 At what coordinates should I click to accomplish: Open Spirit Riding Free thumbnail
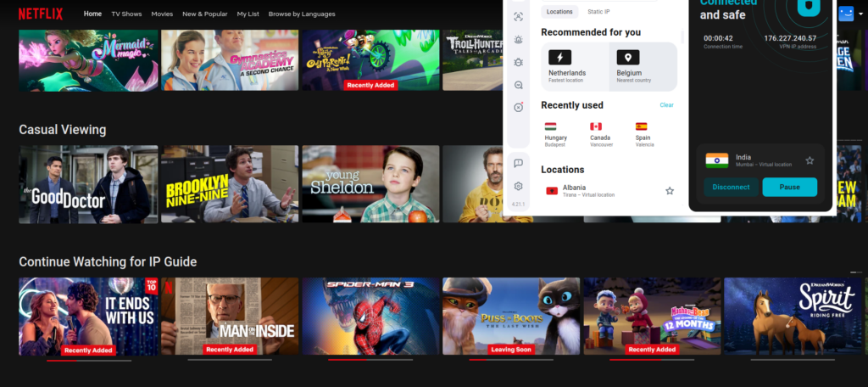793,317
